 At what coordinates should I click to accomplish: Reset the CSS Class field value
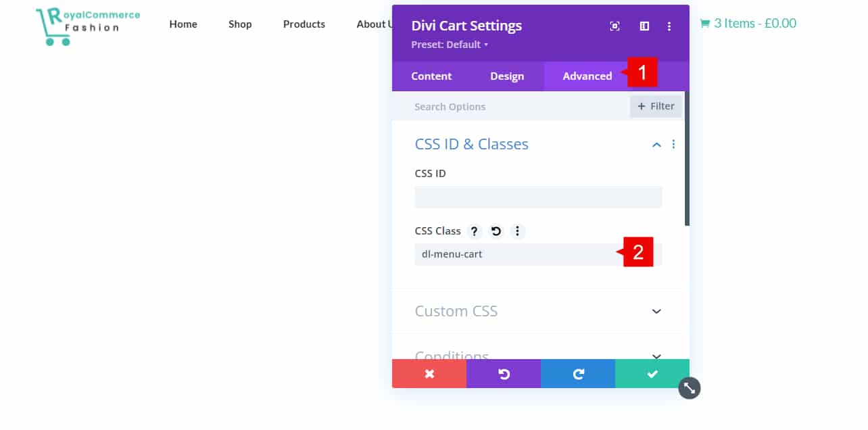pos(496,231)
